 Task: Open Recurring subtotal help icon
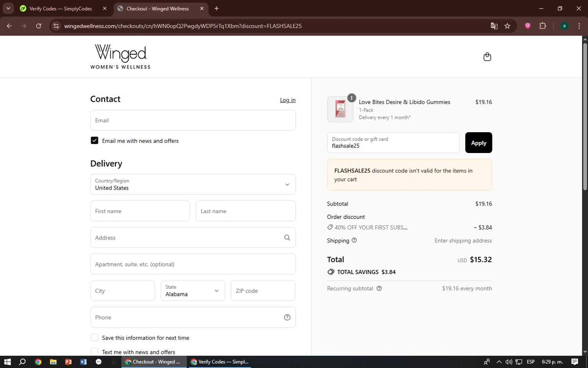click(379, 288)
